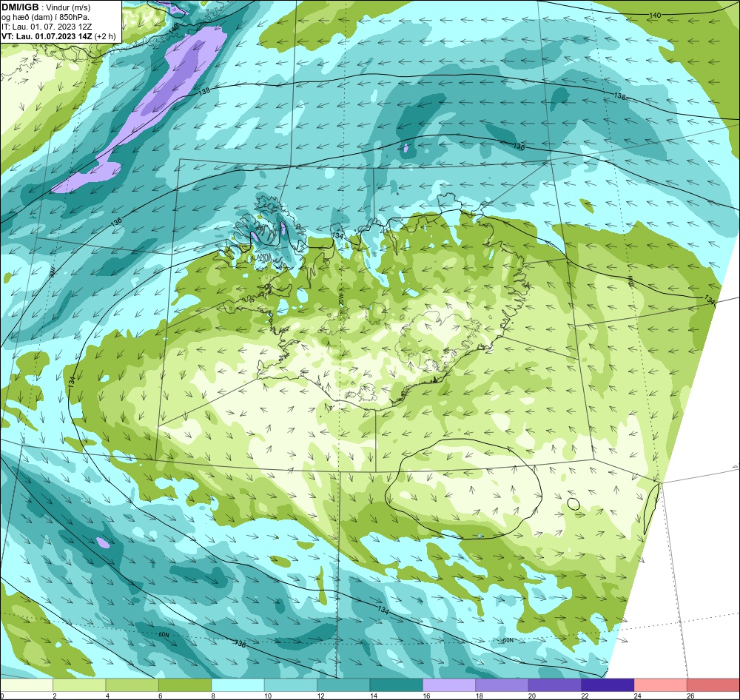Click the '20W' meridian label over Iceland
The image size is (740, 700).
(x=340, y=299)
